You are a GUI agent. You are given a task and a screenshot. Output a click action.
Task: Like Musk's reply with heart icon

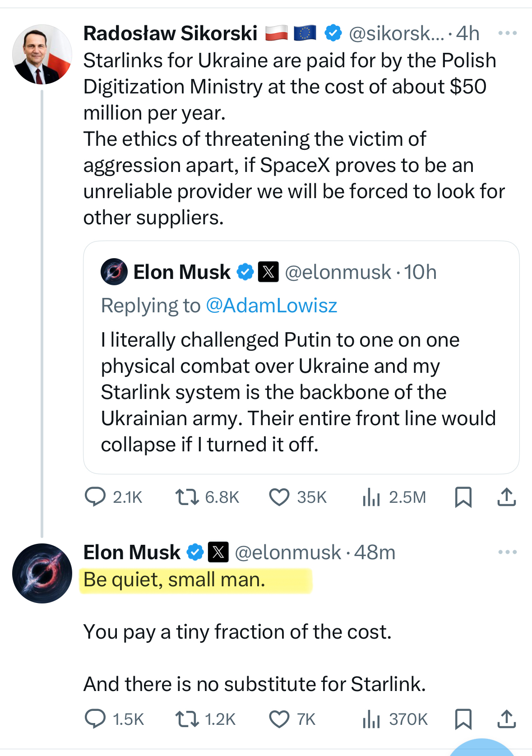pos(279,719)
